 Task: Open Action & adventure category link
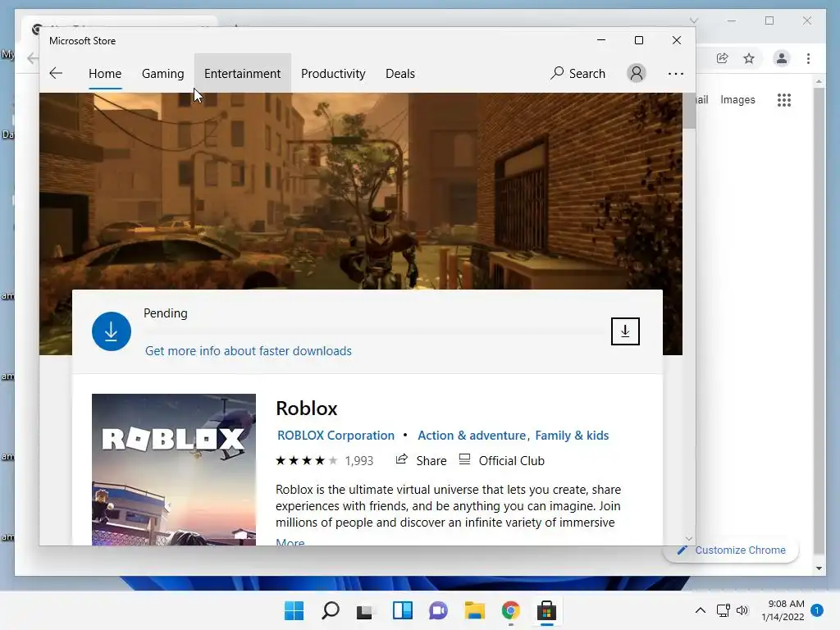(x=472, y=436)
